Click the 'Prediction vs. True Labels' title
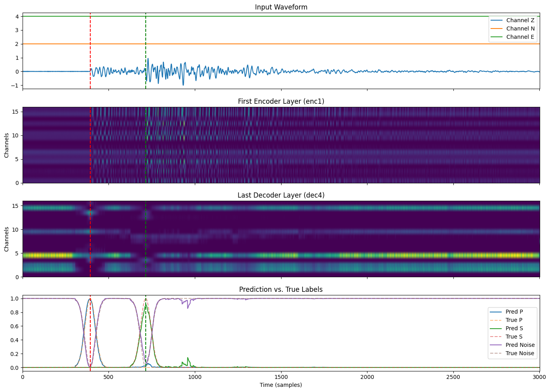 pos(281,289)
